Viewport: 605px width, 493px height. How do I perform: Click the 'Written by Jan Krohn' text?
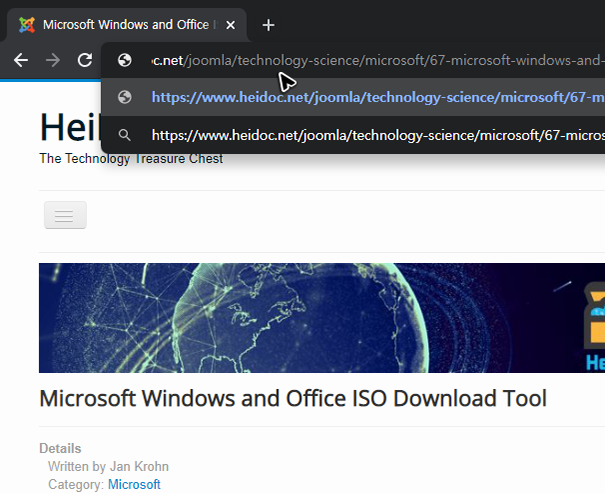pos(108,467)
